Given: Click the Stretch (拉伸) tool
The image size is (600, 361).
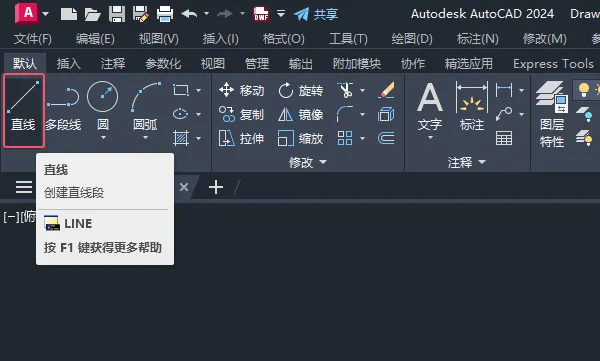Looking at the screenshot, I should [x=241, y=138].
